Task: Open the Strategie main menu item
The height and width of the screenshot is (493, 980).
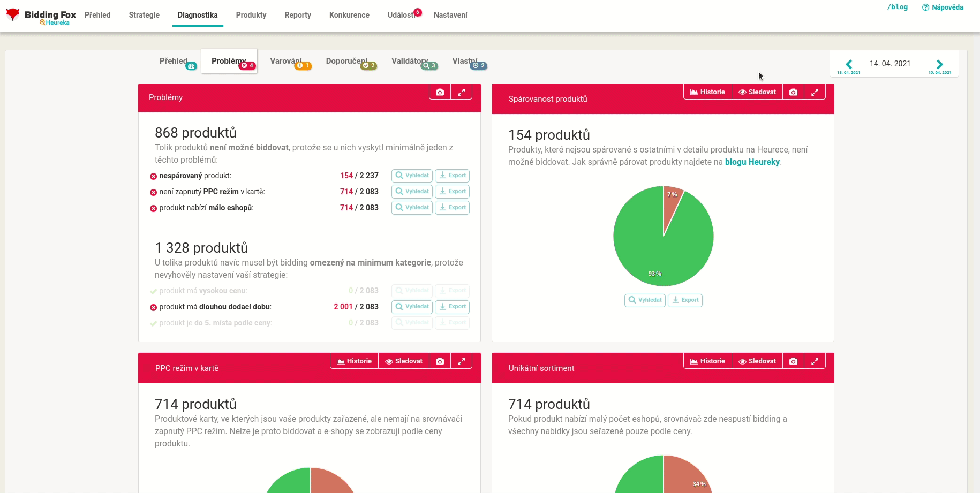Action: pos(144,15)
